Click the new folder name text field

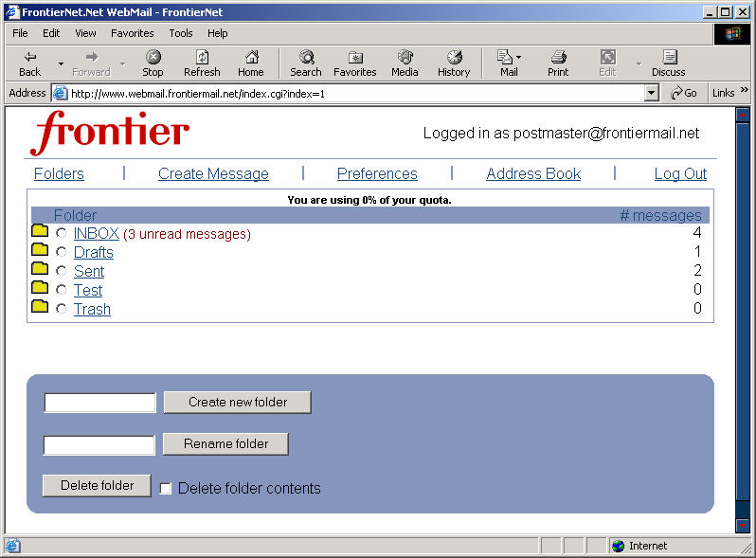[99, 403]
